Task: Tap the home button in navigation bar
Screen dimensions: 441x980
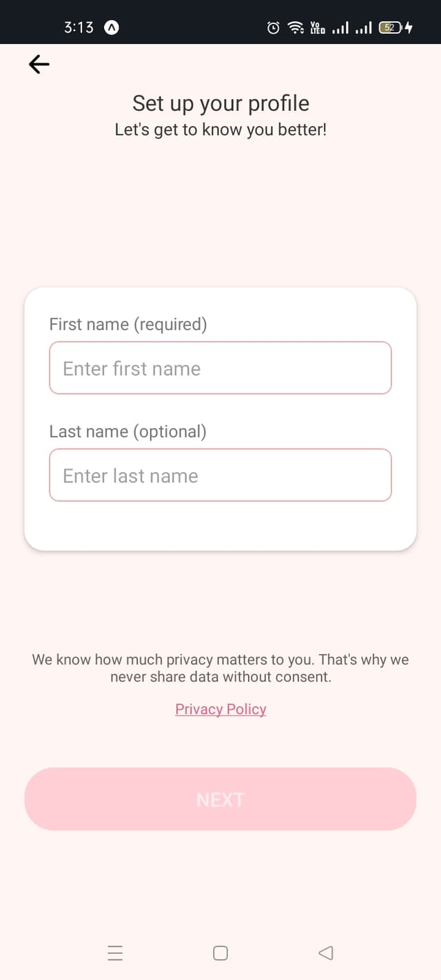Action: 220,953
